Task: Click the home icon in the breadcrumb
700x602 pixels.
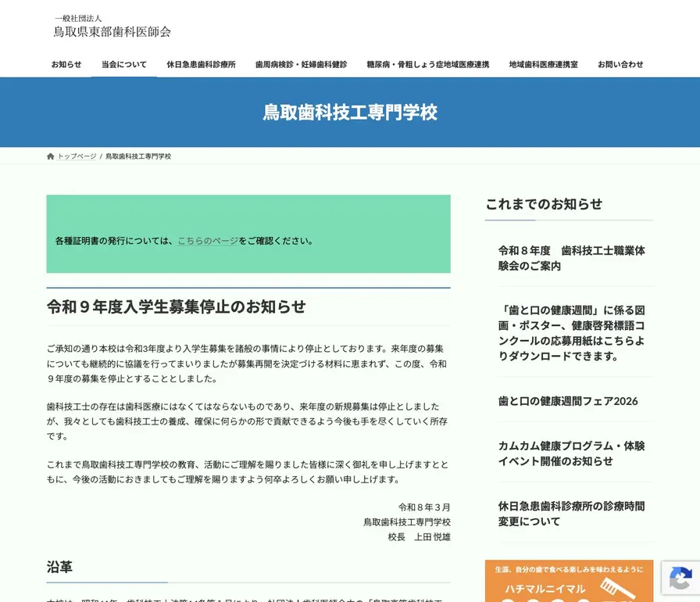Action: (51, 156)
